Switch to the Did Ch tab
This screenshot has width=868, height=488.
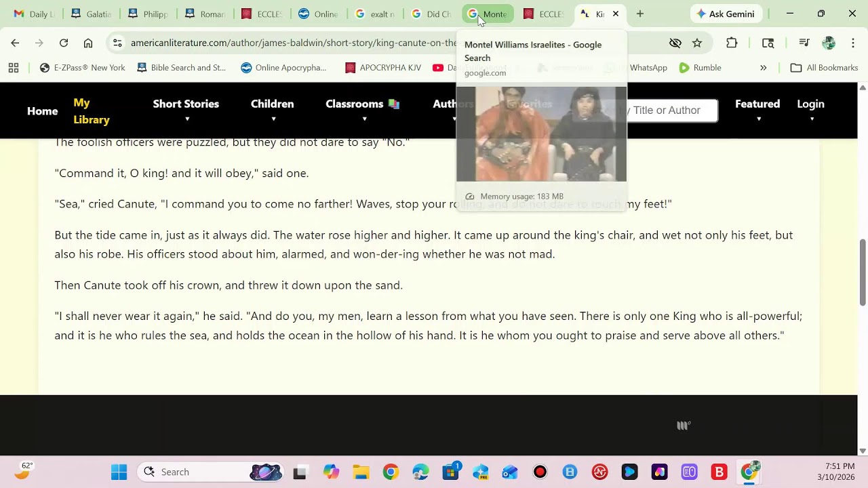431,14
